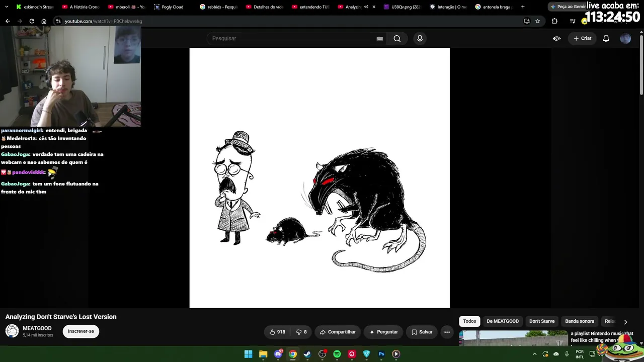The width and height of the screenshot is (644, 362).
Task: Open the Windows Start menu
Action: (x=248, y=354)
